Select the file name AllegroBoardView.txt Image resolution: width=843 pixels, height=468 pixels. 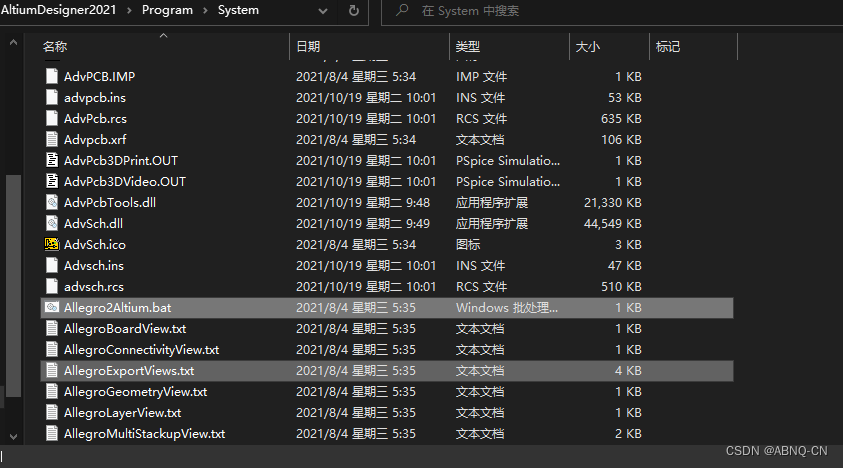click(x=125, y=328)
